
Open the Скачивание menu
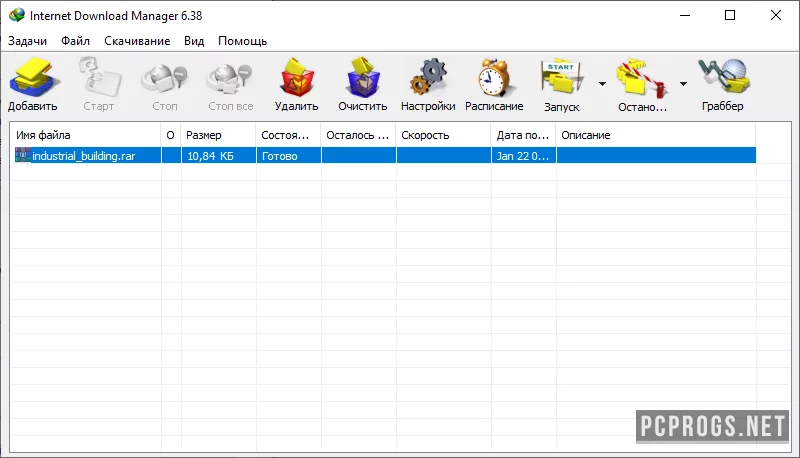pyautogui.click(x=137, y=41)
